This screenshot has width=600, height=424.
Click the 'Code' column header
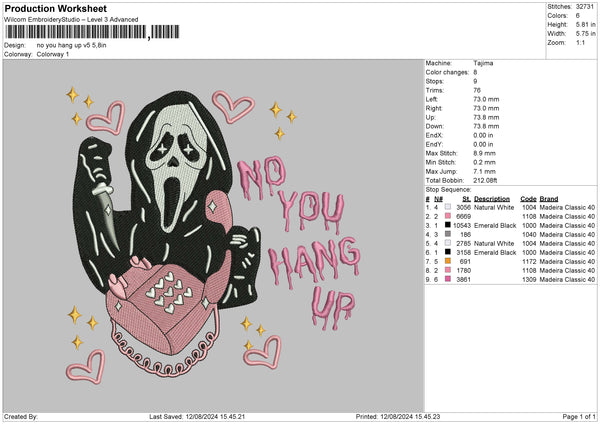528,198
